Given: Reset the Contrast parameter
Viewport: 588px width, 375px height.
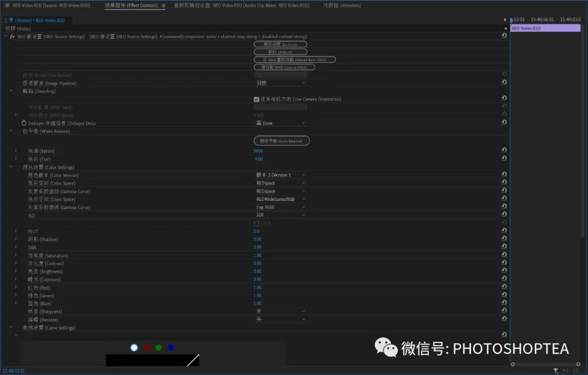Looking at the screenshot, I should [x=504, y=262].
